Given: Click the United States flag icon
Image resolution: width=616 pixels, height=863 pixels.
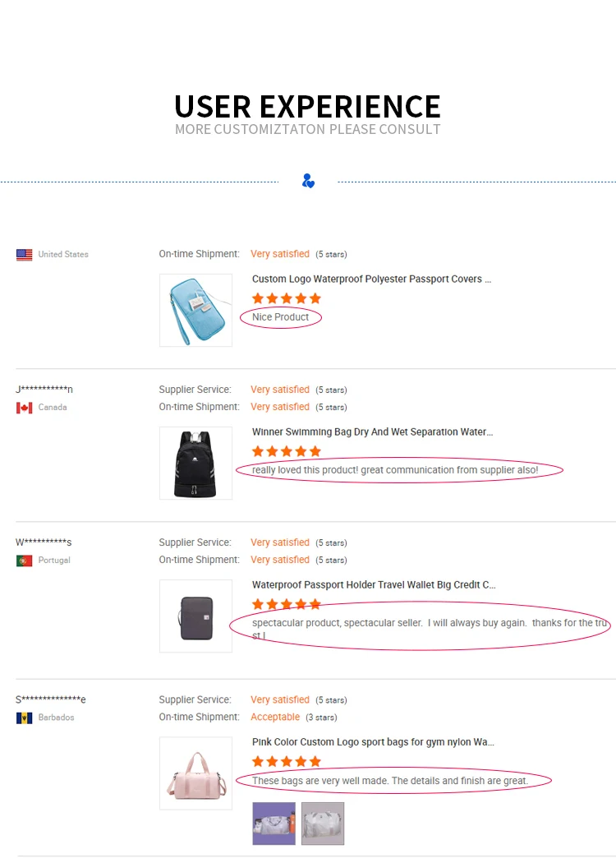Looking at the screenshot, I should (x=24, y=255).
